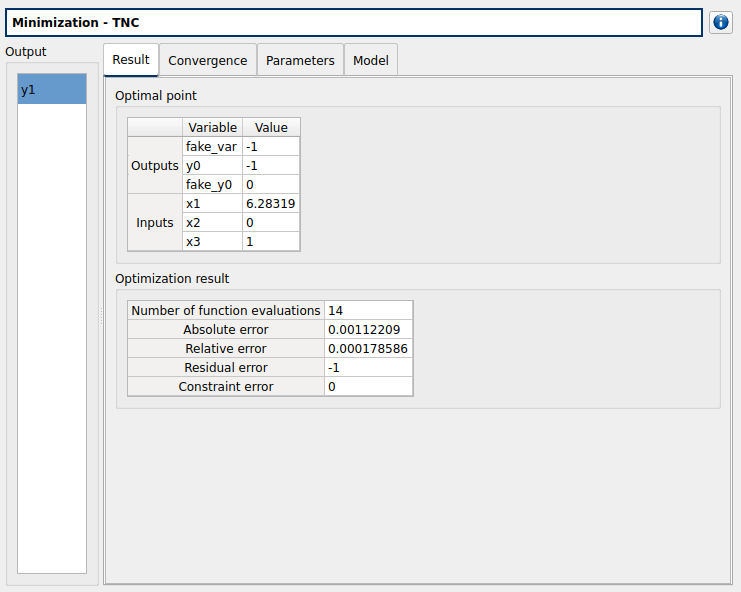Image resolution: width=741 pixels, height=592 pixels.
Task: Click the Constraint error value cell
Action: pyautogui.click(x=368, y=387)
